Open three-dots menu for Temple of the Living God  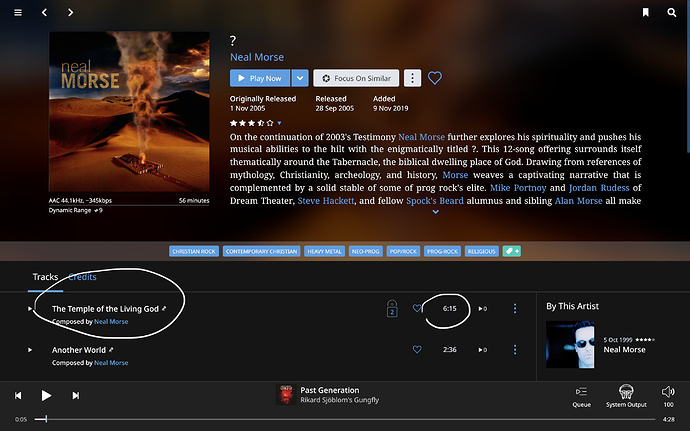(x=515, y=309)
